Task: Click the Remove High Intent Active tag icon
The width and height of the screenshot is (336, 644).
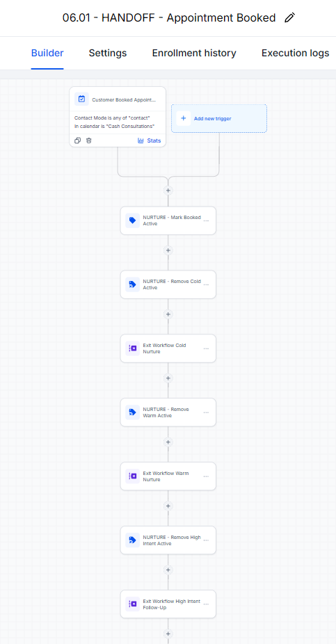Action: point(132,540)
